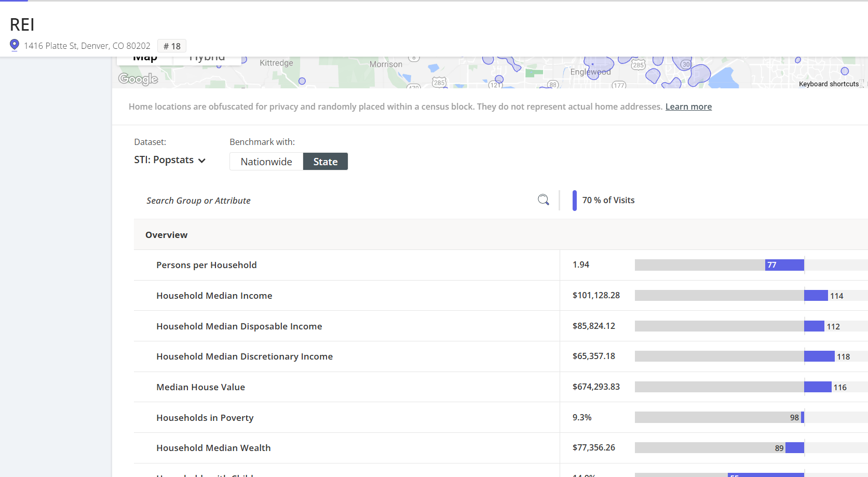Viewport: 868px width, 477px height.
Task: Click the Englewood label on the map
Action: click(x=590, y=72)
